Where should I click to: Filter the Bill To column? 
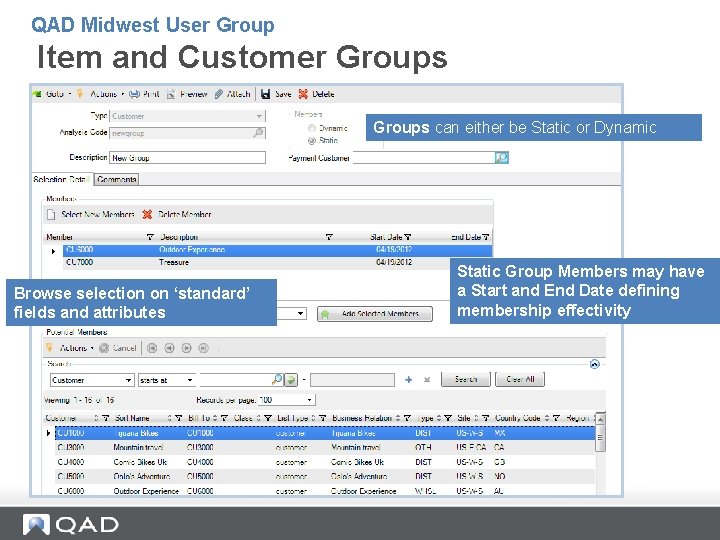click(224, 418)
